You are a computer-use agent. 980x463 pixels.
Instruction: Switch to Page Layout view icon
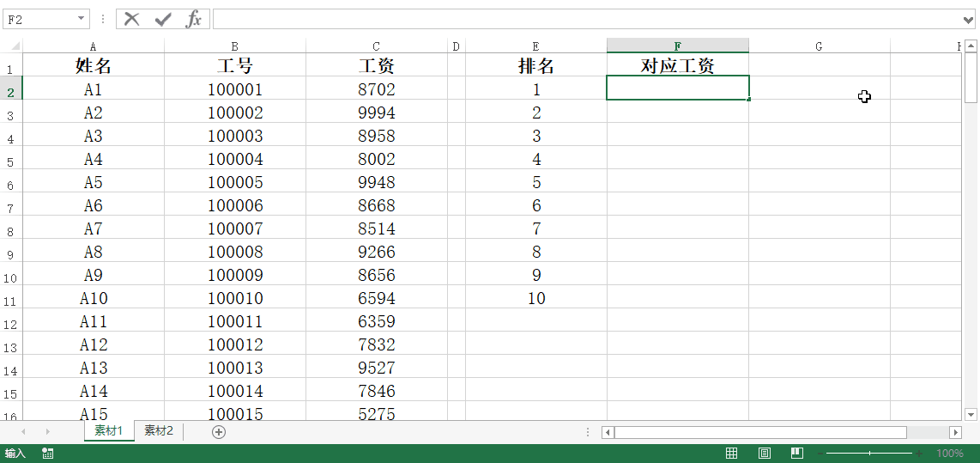pyautogui.click(x=765, y=453)
